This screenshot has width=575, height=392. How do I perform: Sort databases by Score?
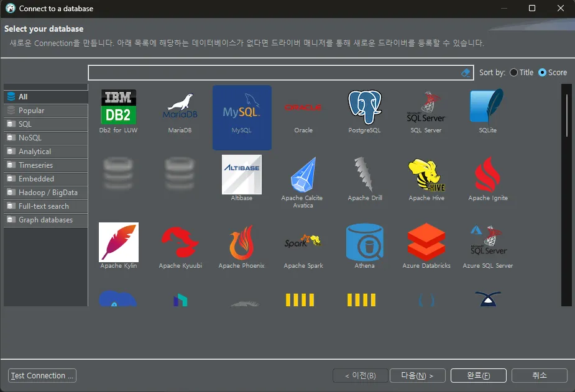tap(552, 73)
